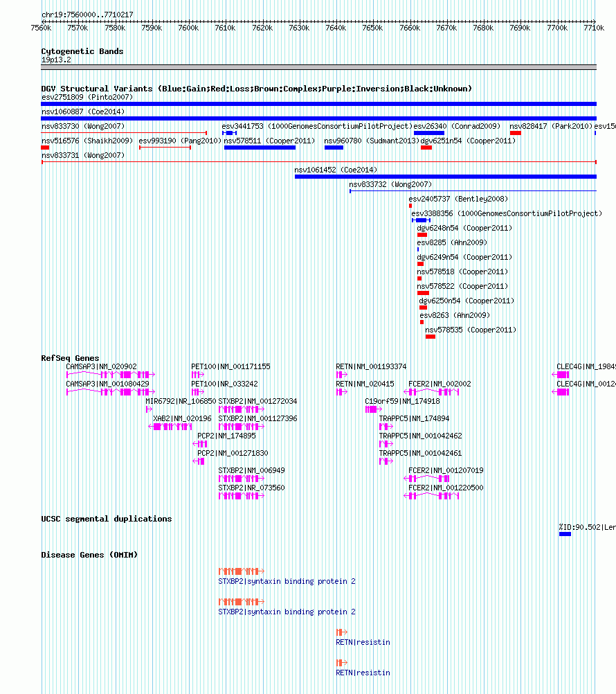Open transcript PET100|NR_033242
Image resolution: width=616 pixels, height=694 pixels.
[x=225, y=384]
